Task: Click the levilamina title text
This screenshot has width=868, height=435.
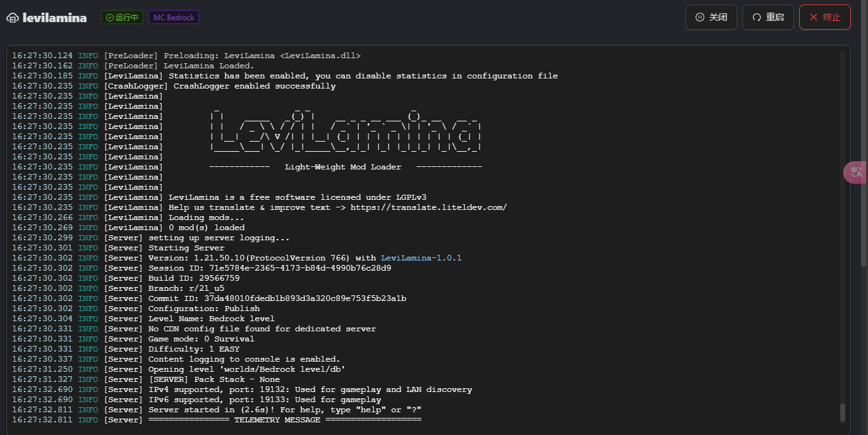Action: [55, 18]
